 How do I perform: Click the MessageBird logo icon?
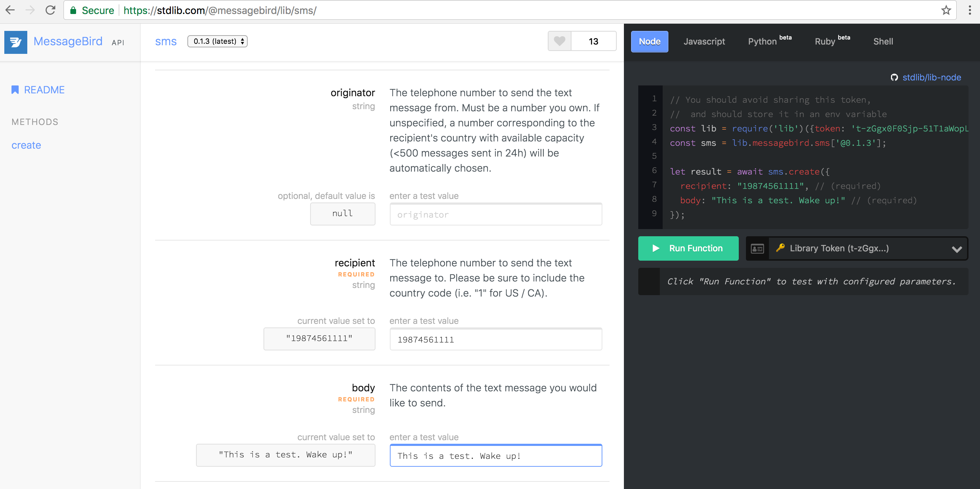15,42
